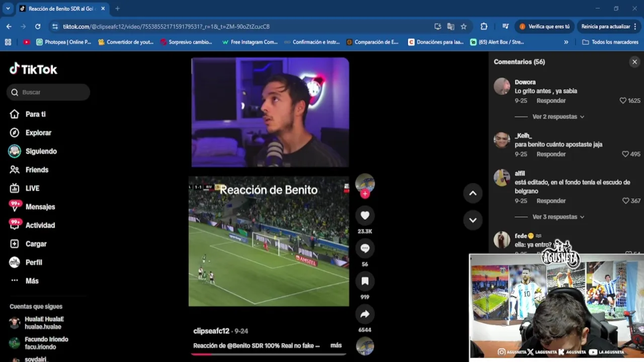Click the Buscar search field

click(48, 92)
